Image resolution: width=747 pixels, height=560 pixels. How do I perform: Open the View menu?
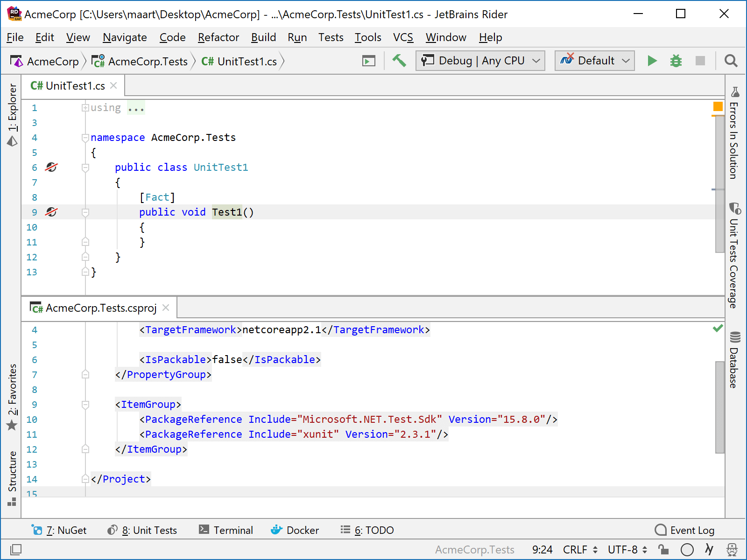click(78, 37)
